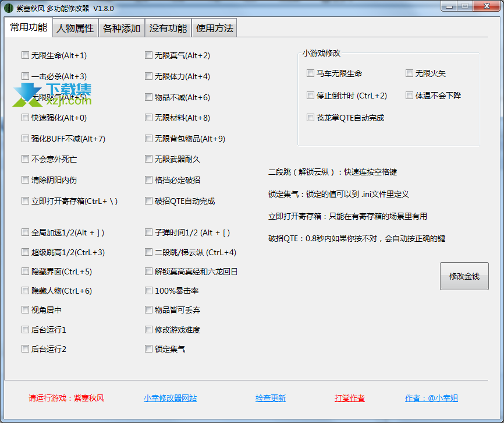
Task: Check 格挡必定破招 option
Action: click(x=148, y=180)
